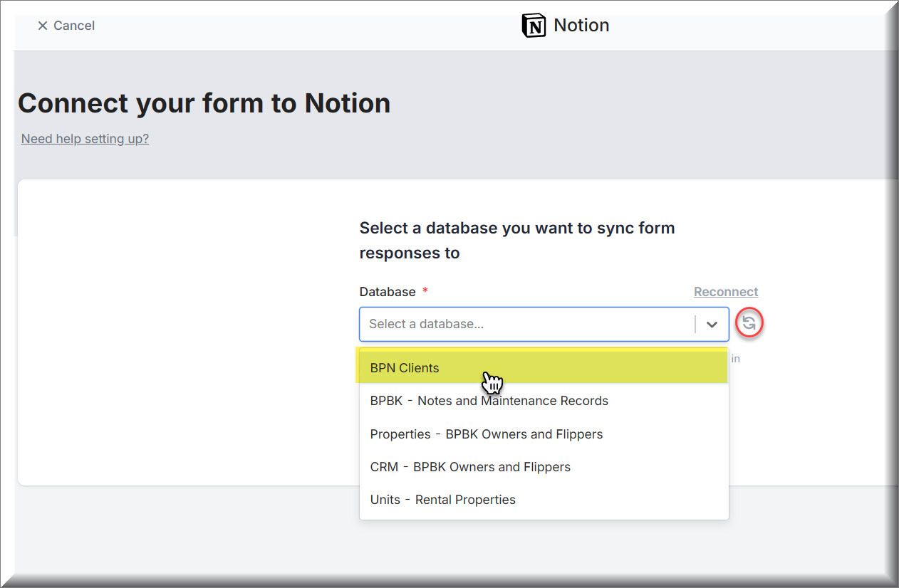This screenshot has width=899, height=588.
Task: Click the divider line beside the chevron
Action: [695, 325]
